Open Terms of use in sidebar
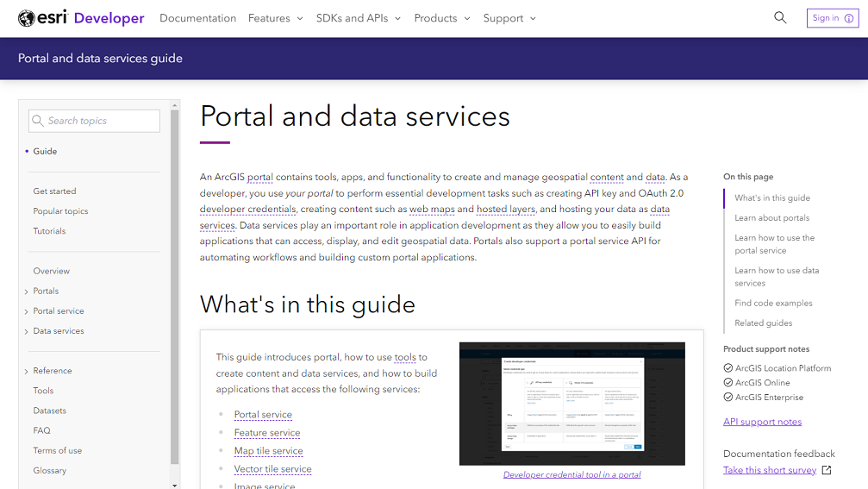This screenshot has width=868, height=489. [57, 450]
